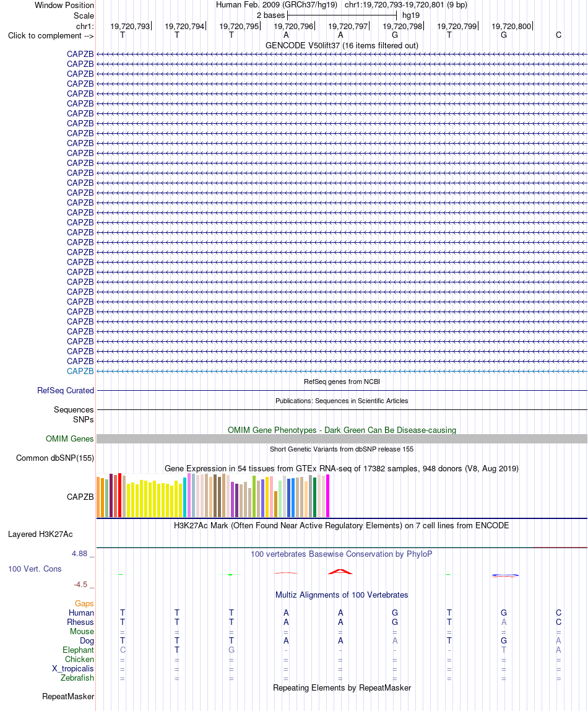Click the 4.88 PhyloP scale maximum
588x711 pixels.
[x=79, y=554]
